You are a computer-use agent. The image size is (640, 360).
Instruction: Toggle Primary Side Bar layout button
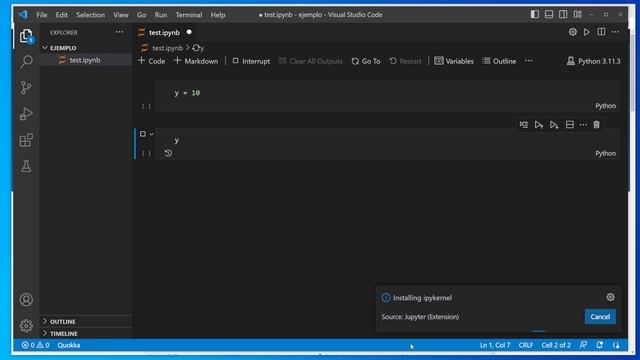tap(535, 14)
